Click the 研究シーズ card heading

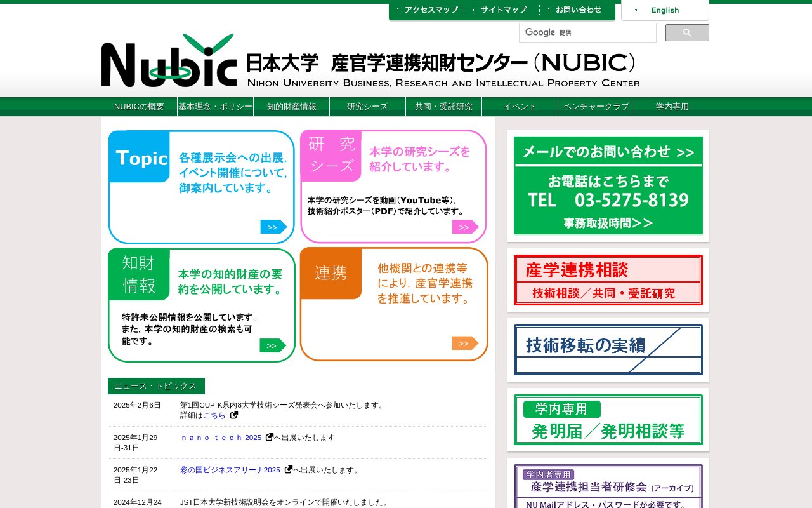(x=331, y=156)
